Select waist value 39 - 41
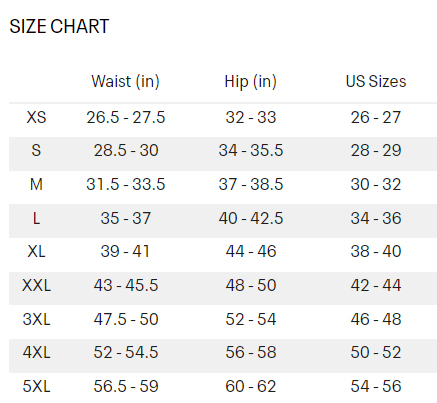Viewport: 437px width, 403px height. point(125,251)
